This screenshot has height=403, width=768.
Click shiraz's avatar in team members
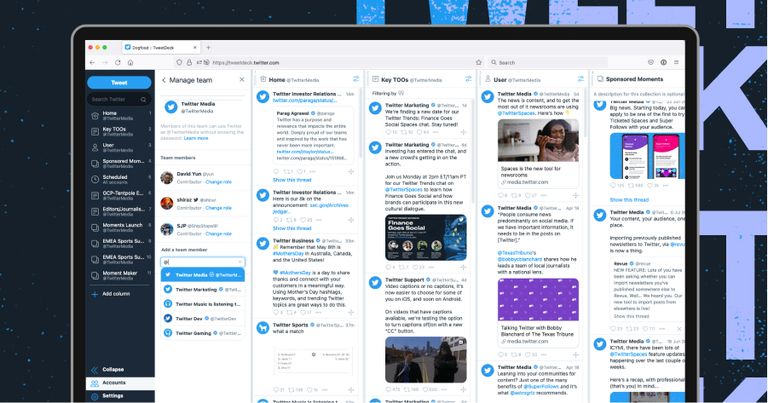point(167,203)
